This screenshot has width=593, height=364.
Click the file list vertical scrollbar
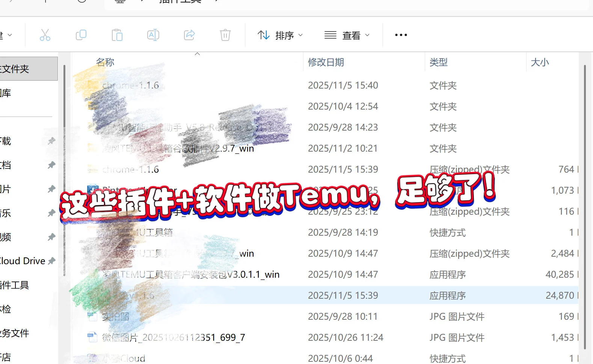(585, 206)
